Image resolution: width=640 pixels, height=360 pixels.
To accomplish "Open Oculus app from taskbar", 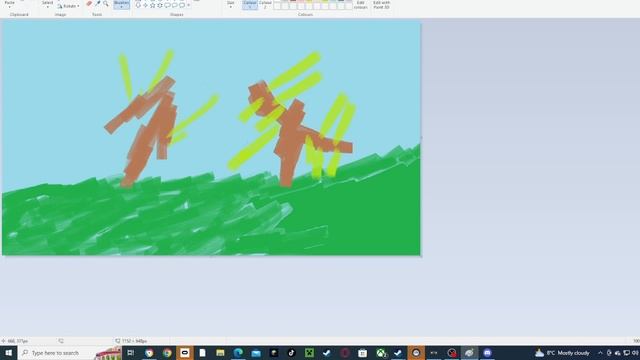I will click(185, 353).
